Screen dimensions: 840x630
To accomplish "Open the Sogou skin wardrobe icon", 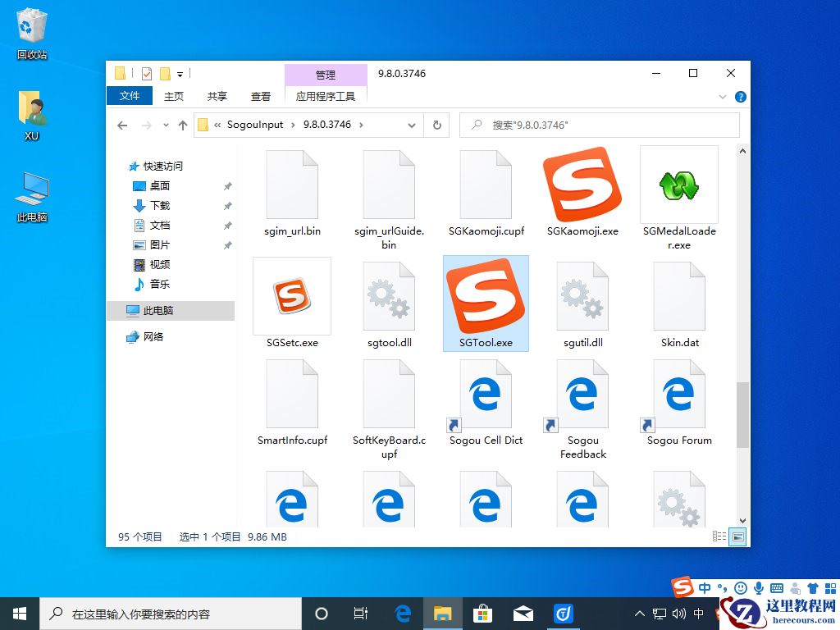I will pos(812,587).
